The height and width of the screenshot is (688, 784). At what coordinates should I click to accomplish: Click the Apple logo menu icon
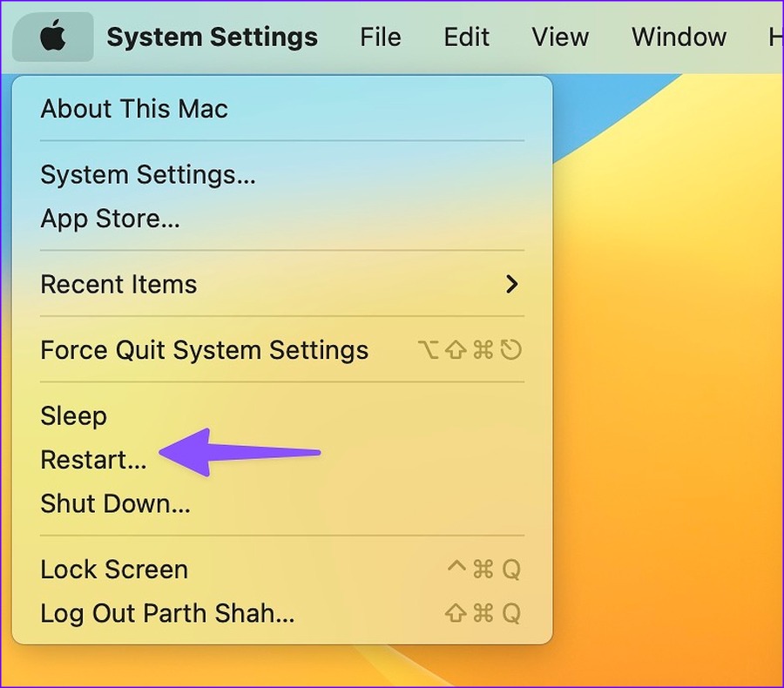pyautogui.click(x=52, y=37)
